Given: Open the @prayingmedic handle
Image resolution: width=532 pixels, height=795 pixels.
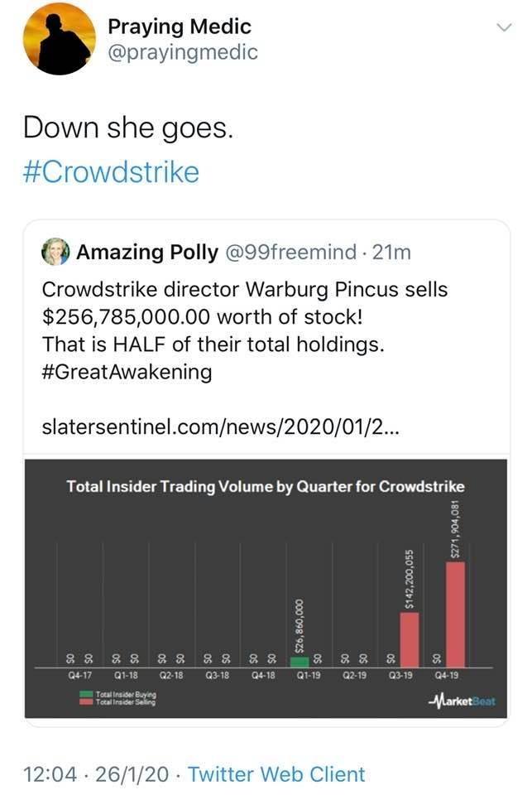Looking at the screenshot, I should pyautogui.click(x=183, y=52).
